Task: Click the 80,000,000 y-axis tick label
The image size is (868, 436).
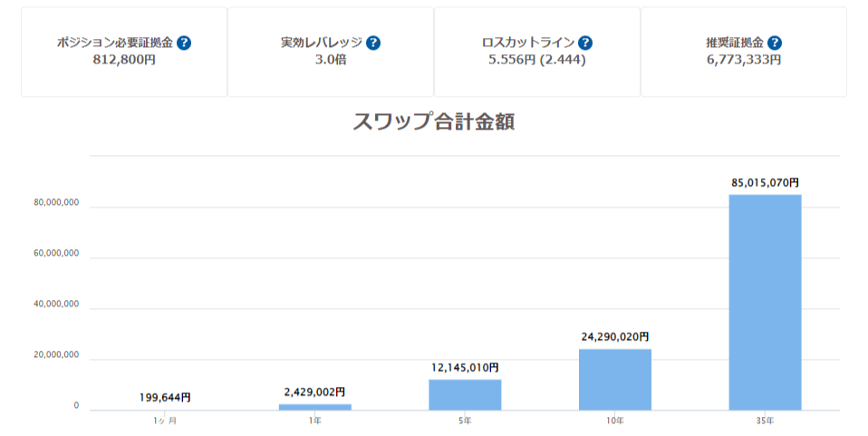Action: pos(56,203)
